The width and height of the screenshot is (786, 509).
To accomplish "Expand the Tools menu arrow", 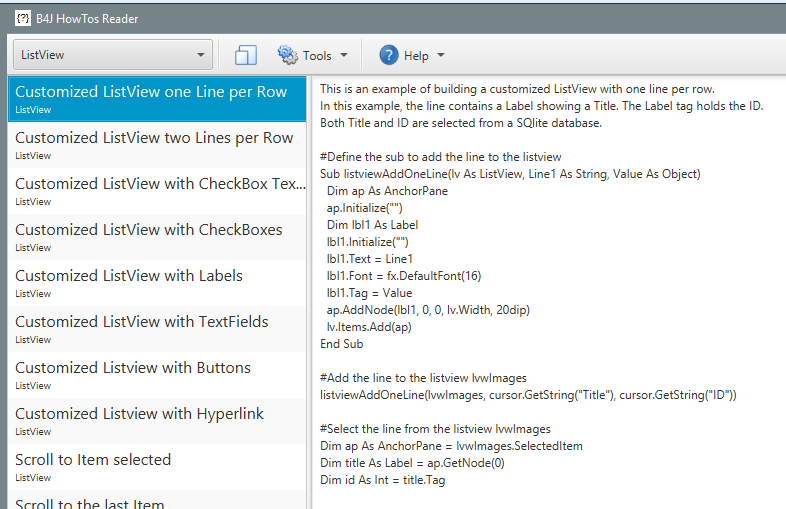I will click(345, 55).
